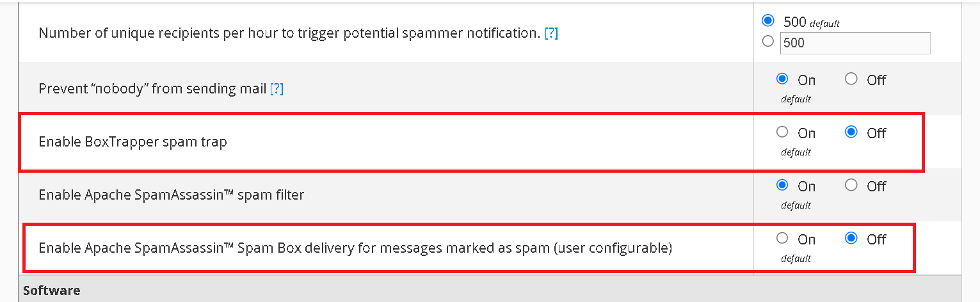Disable Apache SpamAssassin spam filter Off radio

851,186
